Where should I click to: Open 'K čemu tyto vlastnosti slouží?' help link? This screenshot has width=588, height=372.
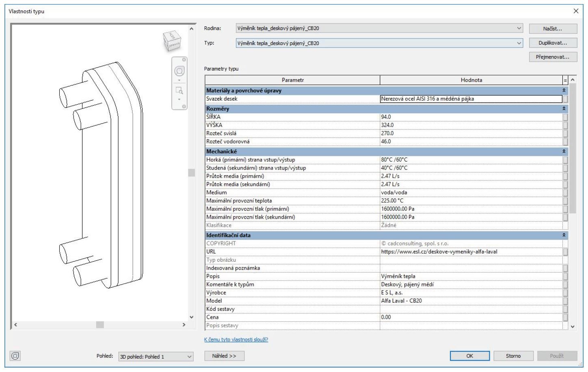click(236, 340)
